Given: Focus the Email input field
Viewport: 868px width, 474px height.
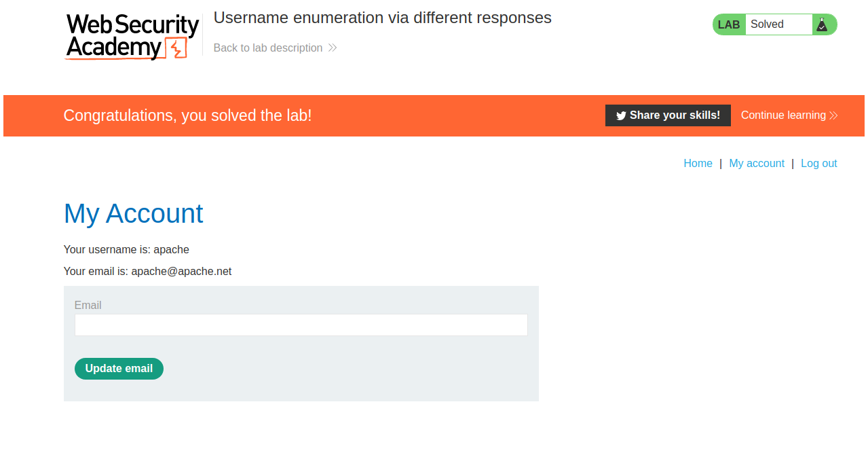Looking at the screenshot, I should [x=301, y=325].
